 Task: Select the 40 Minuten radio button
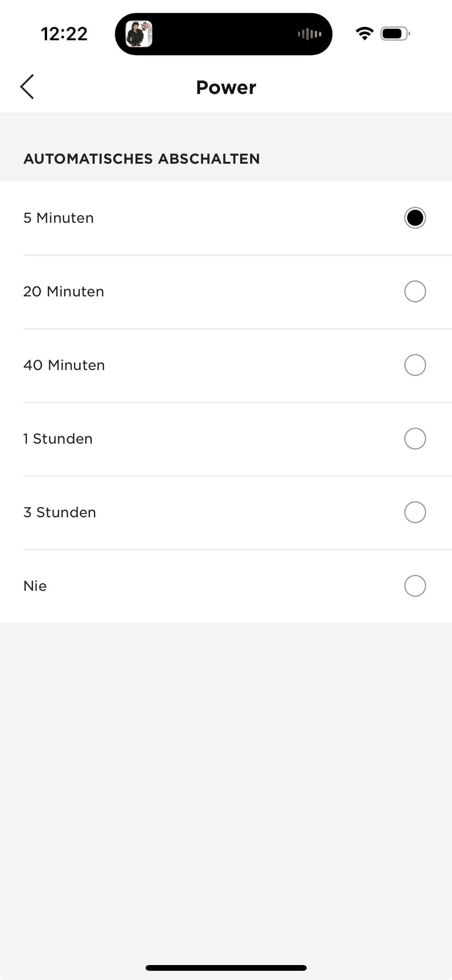pyautogui.click(x=415, y=365)
